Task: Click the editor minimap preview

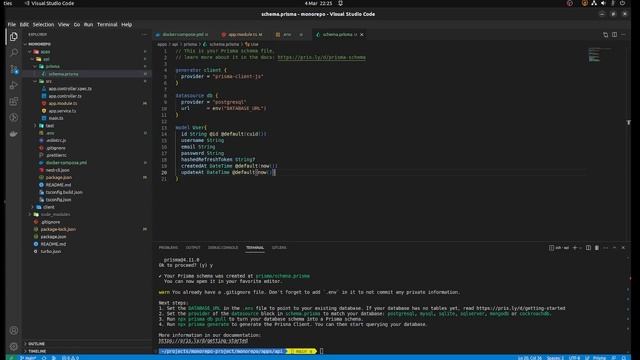Action: pyautogui.click(x=600, y=55)
